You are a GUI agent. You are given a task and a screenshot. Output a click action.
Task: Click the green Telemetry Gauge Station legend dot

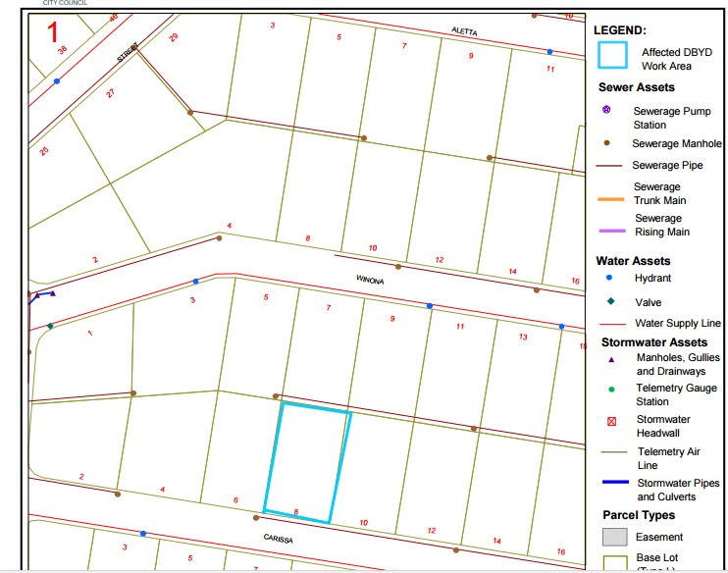click(611, 390)
